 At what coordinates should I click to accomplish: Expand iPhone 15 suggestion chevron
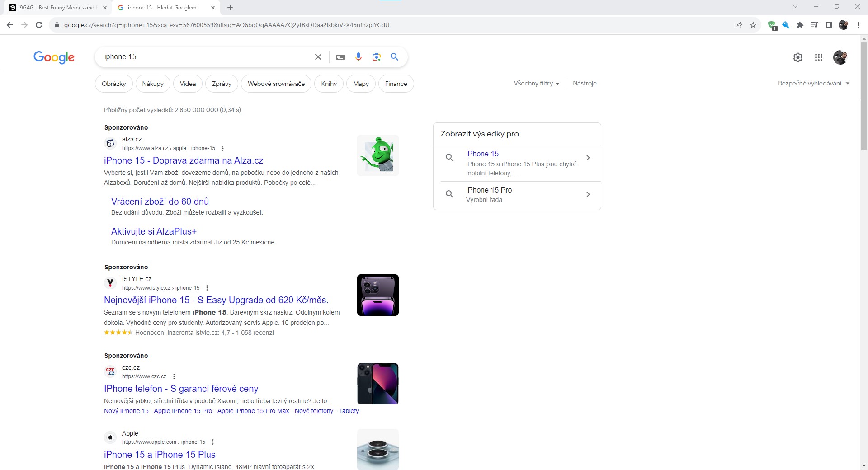coord(588,158)
